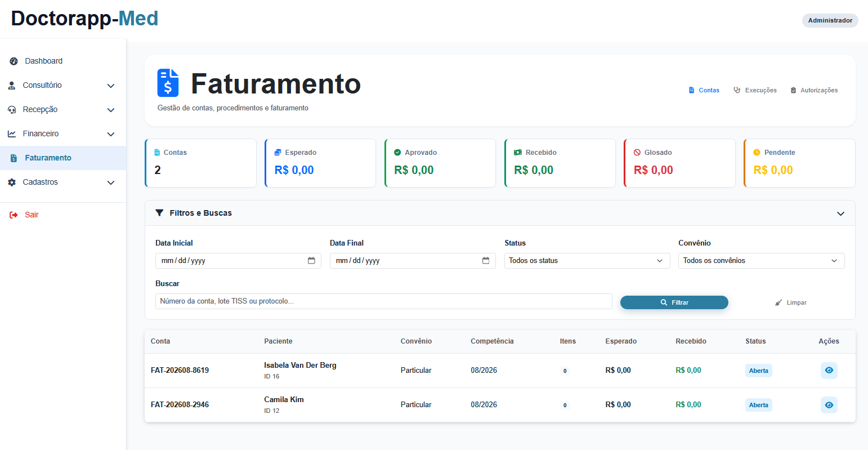Open the Data Inicial calendar picker icon
868x450 pixels.
click(x=311, y=260)
